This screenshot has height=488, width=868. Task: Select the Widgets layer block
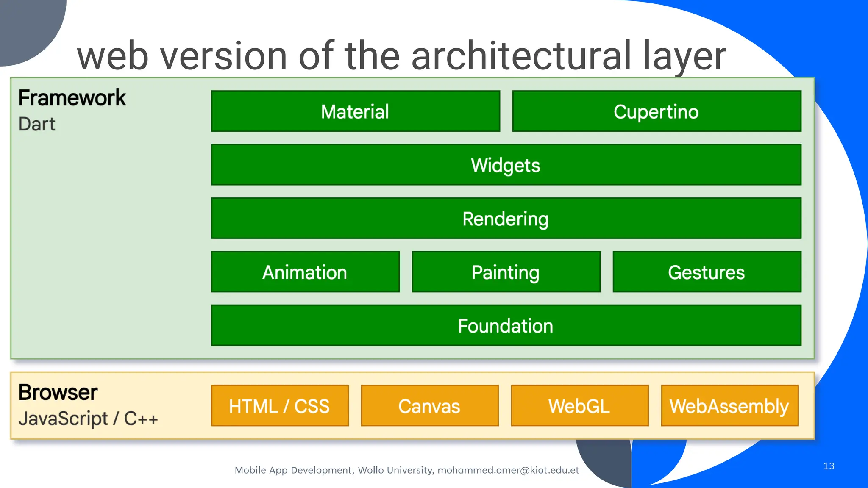coord(506,165)
